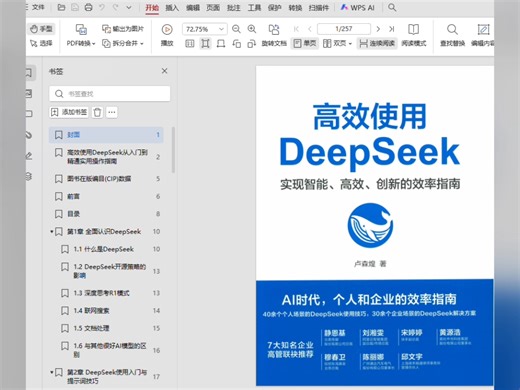
Task: Open 双页 dropdown arrow
Action: click(350, 44)
